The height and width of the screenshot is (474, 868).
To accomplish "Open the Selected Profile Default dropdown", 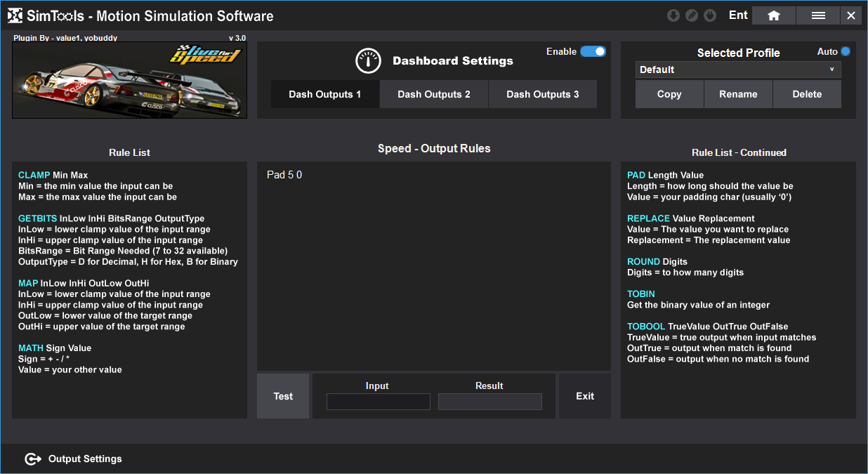I will [x=738, y=70].
